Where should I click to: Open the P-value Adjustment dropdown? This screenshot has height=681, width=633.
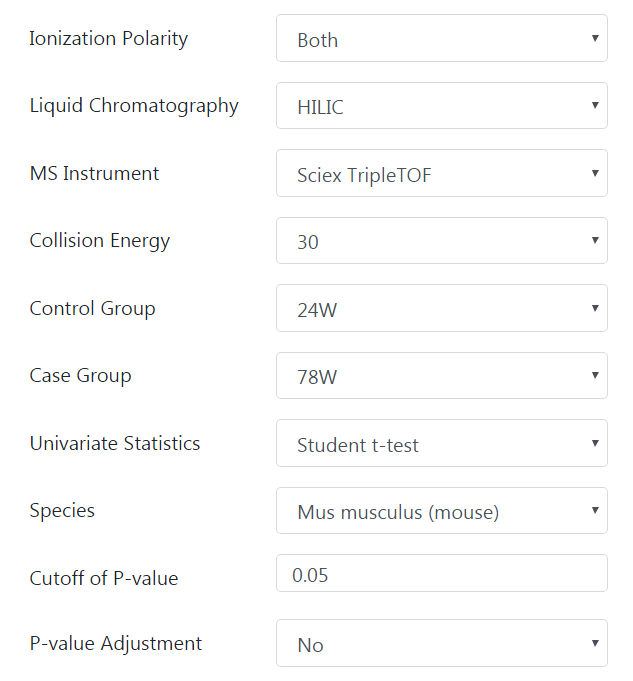441,643
